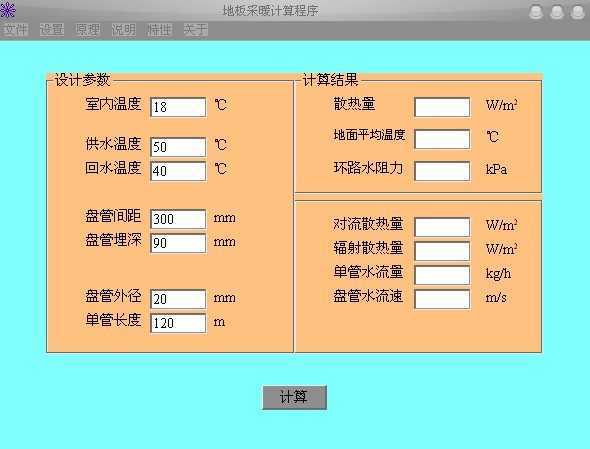Click the 地面平均温度 label
The image size is (590, 449).
coord(369,135)
